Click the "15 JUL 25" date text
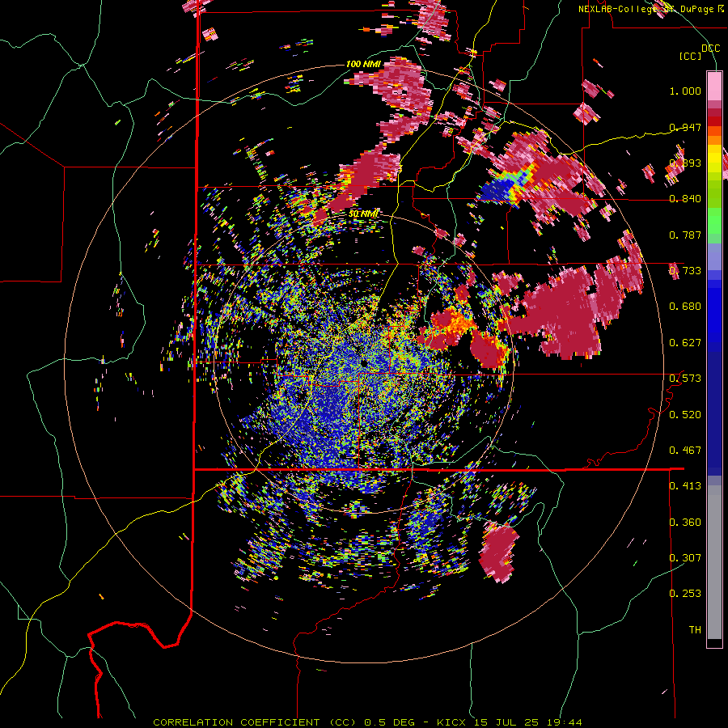Screen dimensions: 728x728 coord(506,722)
